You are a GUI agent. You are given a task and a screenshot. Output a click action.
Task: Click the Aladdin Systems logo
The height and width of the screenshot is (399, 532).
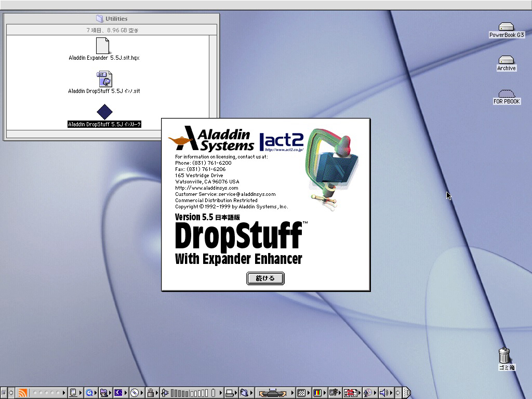click(211, 139)
